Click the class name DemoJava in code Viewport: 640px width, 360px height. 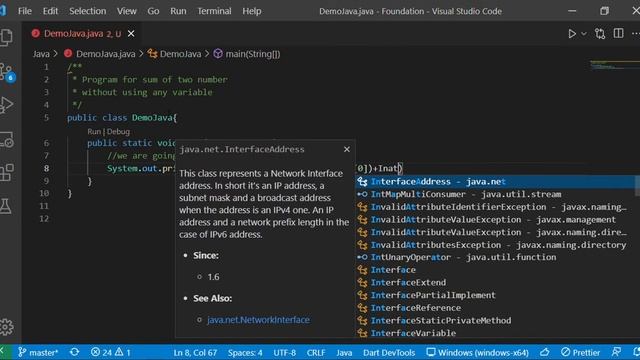pyautogui.click(x=152, y=118)
